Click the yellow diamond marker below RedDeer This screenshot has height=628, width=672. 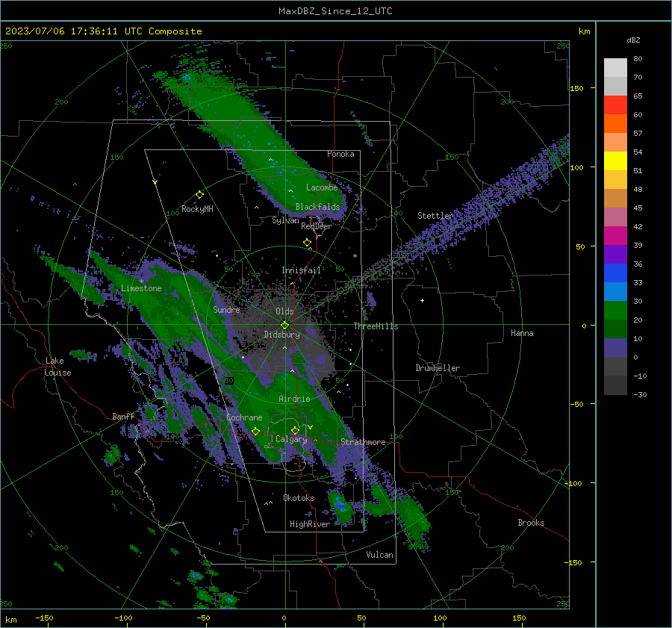pos(307,243)
